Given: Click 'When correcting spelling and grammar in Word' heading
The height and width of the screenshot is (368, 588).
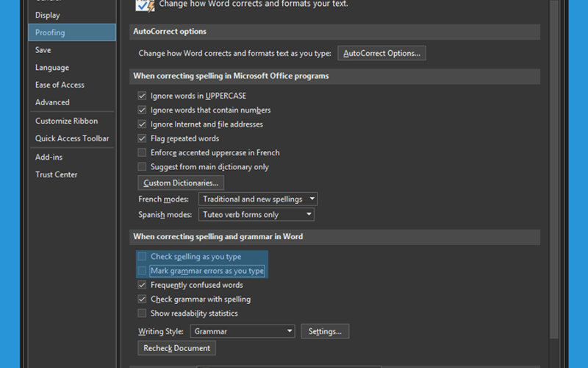Looking at the screenshot, I should [218, 236].
